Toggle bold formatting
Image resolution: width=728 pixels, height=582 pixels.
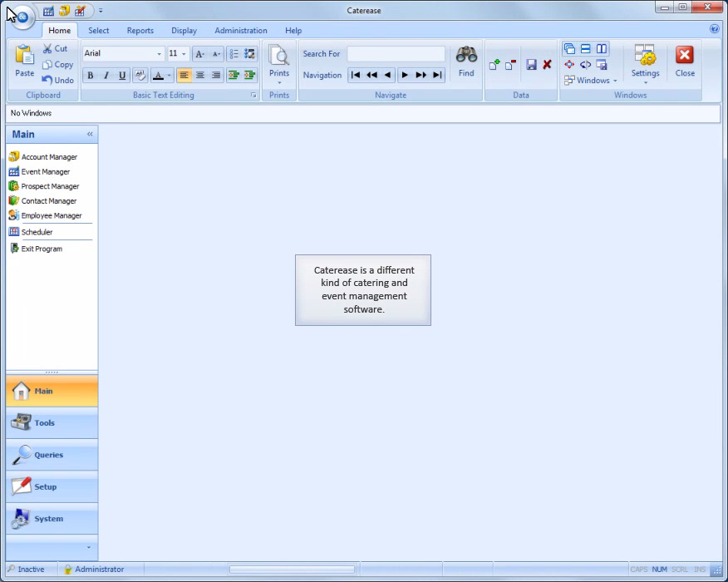91,76
